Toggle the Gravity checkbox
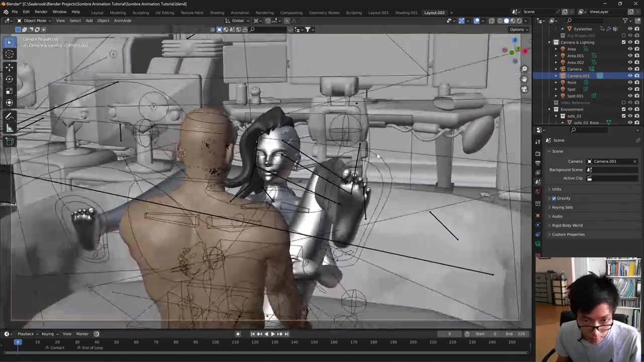Viewport: 644px width, 362px height. [554, 198]
